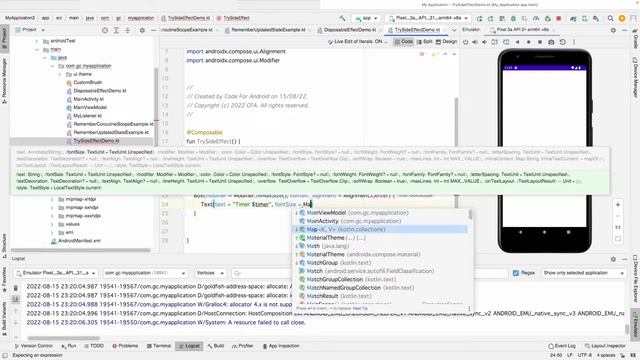Click the completion popup vertical scrollbar
This screenshot has height=360, width=640.
(470, 214)
